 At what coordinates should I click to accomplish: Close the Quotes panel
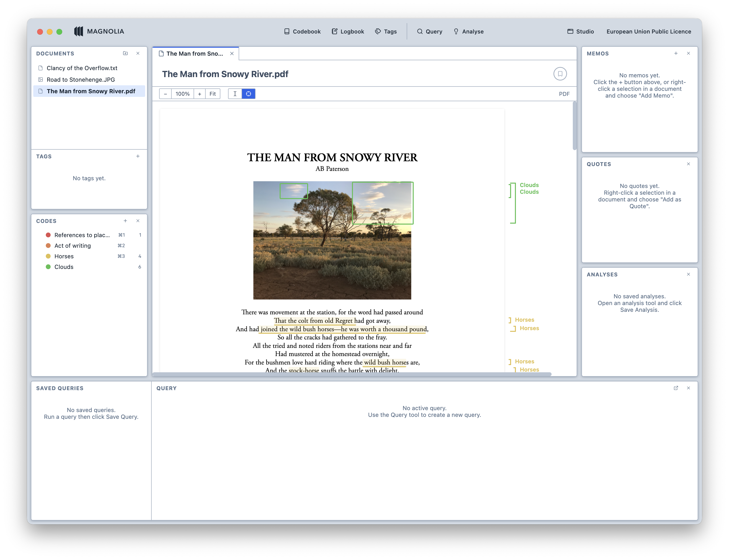[x=688, y=164]
